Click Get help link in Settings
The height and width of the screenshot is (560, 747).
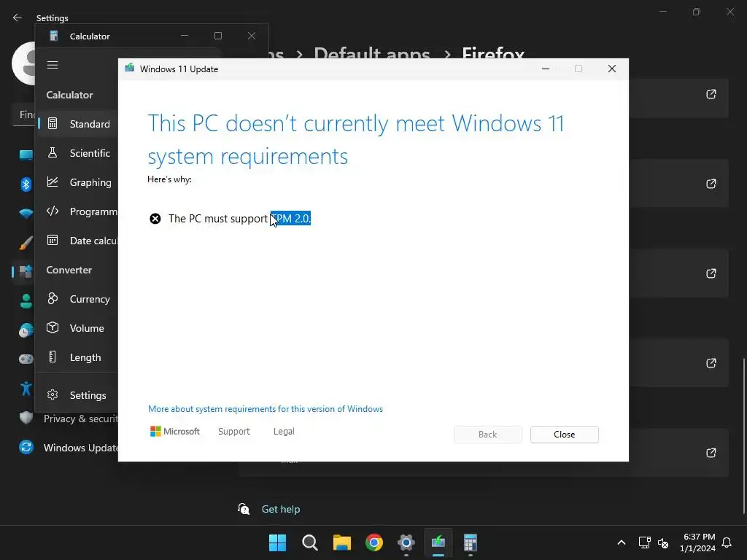281,509
